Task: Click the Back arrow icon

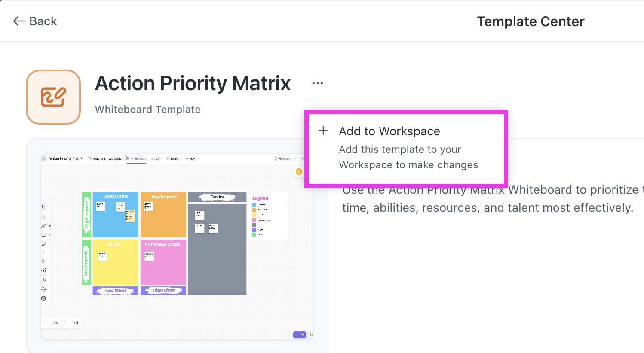Action: (18, 21)
